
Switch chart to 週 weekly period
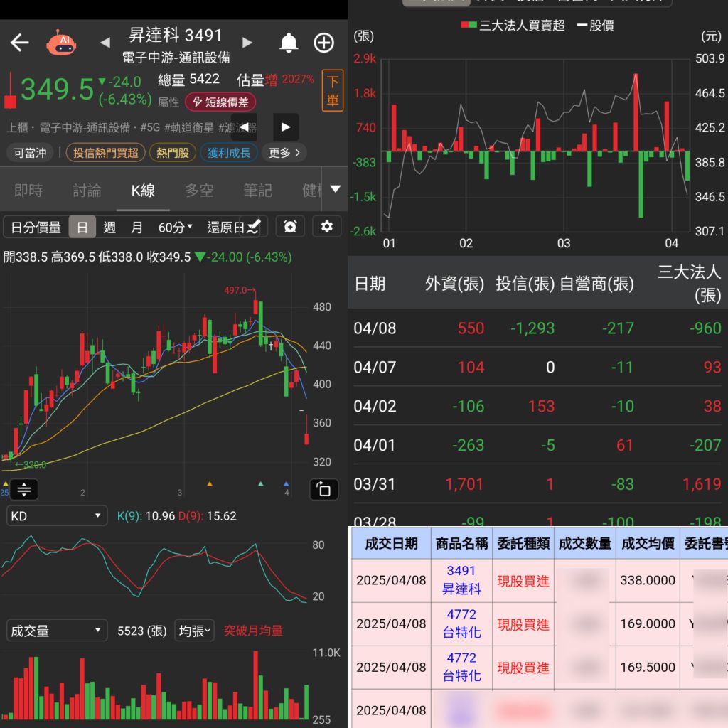pos(109,227)
